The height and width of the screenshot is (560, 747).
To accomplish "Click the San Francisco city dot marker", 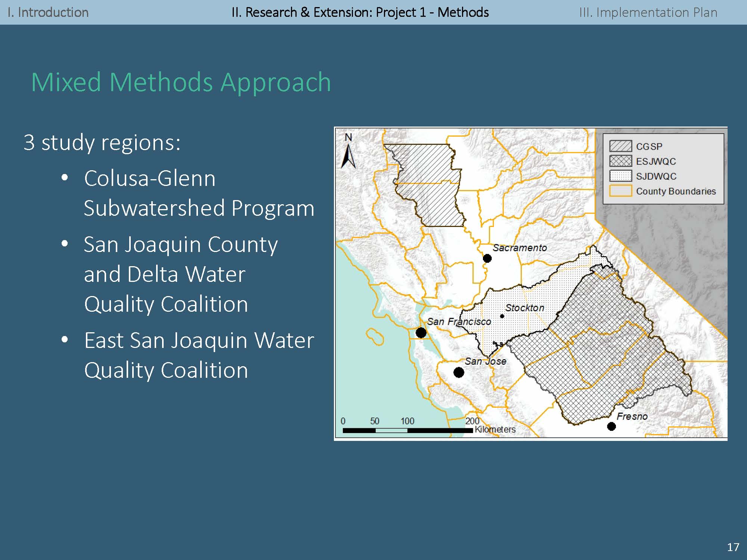I will pos(421,333).
